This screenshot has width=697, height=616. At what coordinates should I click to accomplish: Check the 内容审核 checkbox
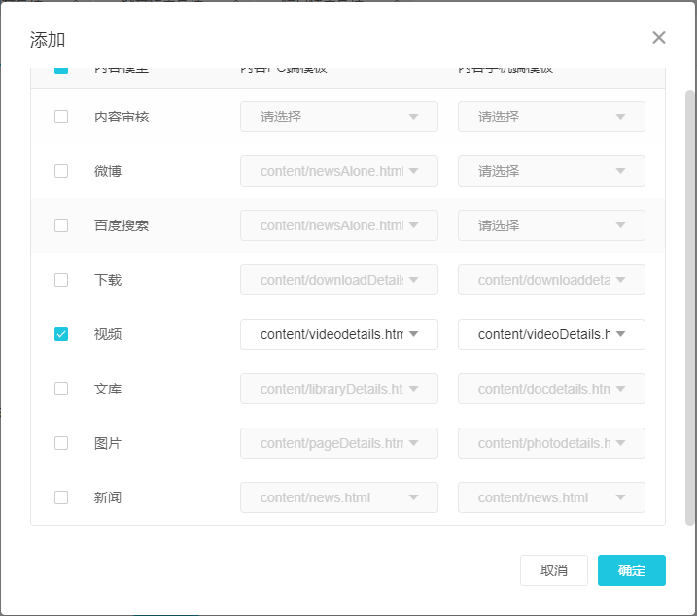pos(61,117)
